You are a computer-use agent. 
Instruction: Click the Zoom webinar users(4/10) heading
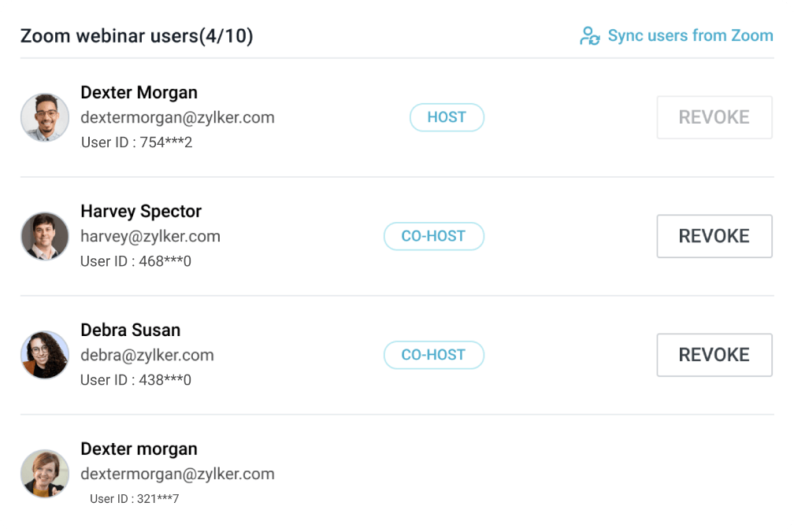136,36
